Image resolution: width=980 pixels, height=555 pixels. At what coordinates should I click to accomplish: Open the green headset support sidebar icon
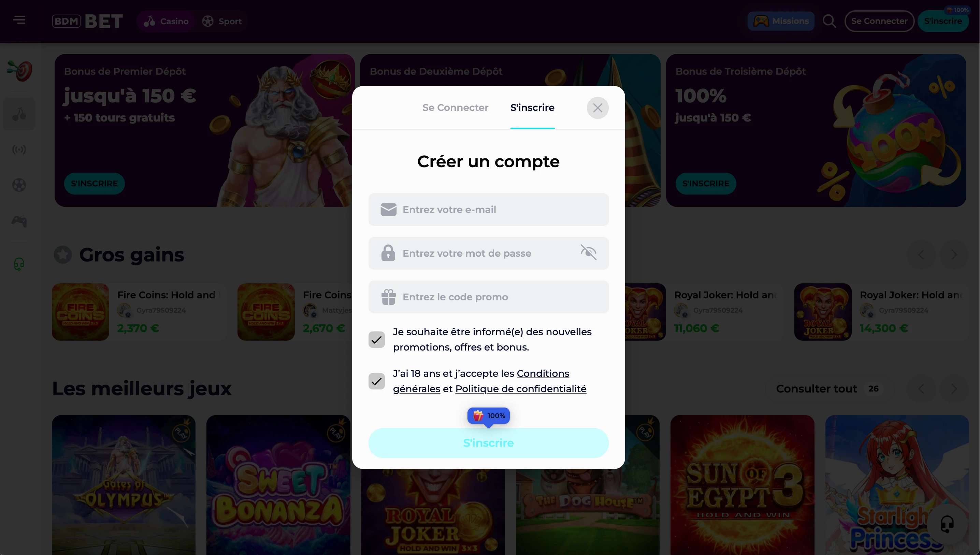tap(19, 264)
